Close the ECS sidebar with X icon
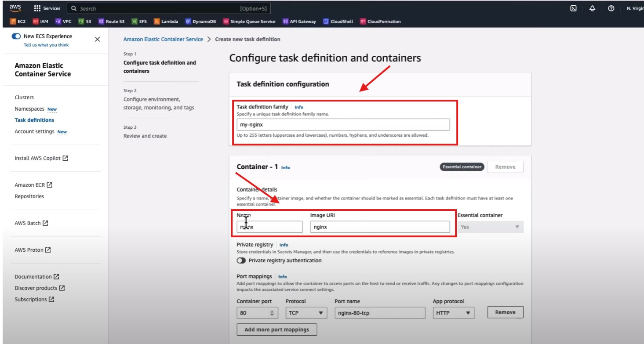This screenshot has height=344, width=644. 97,39
